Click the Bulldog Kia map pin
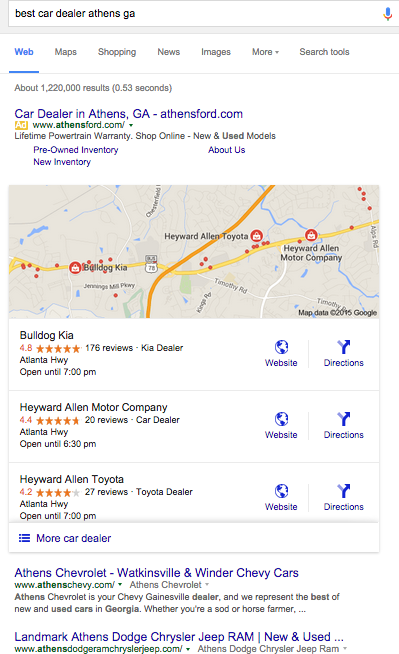Screen dimensions: 399x654 pos(75,267)
